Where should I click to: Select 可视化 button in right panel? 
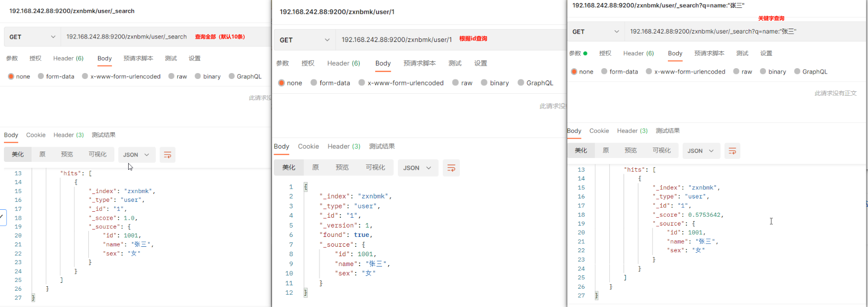[661, 151]
